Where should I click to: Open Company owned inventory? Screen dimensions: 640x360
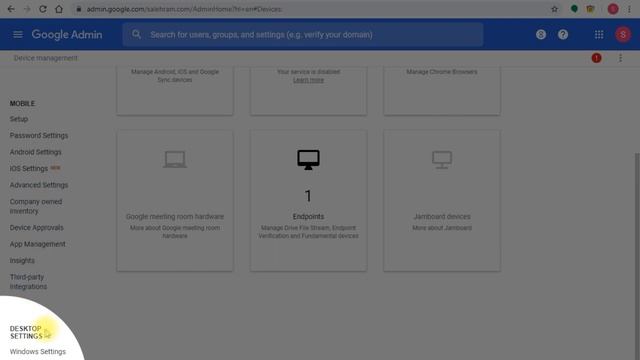[x=36, y=207]
